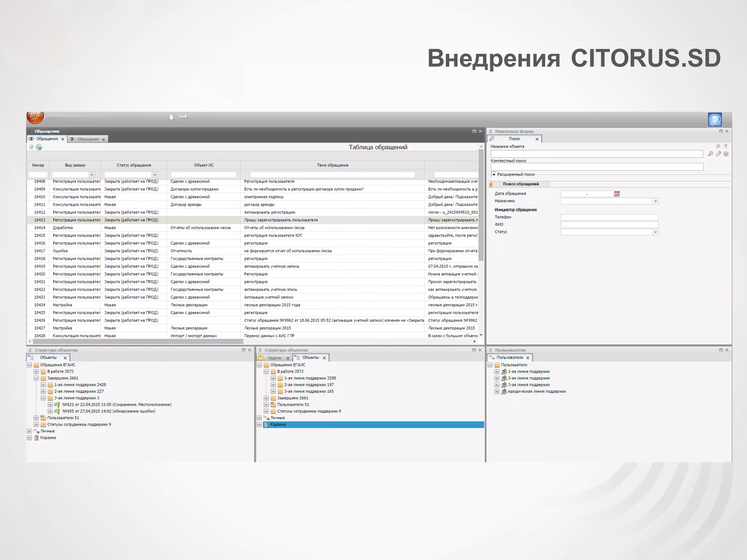Expand Статусы сотрудников поддержки 9 in middle tree
747x560 pixels.
(266, 411)
